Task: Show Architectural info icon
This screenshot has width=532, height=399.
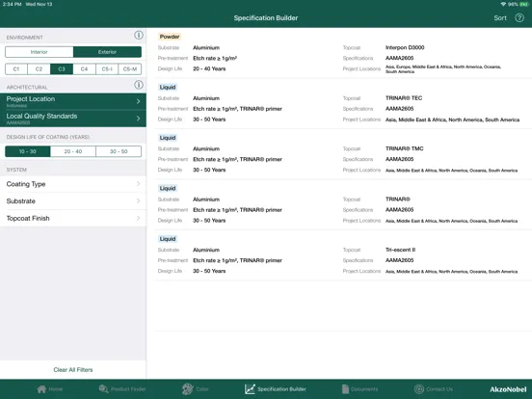Action: pos(139,85)
